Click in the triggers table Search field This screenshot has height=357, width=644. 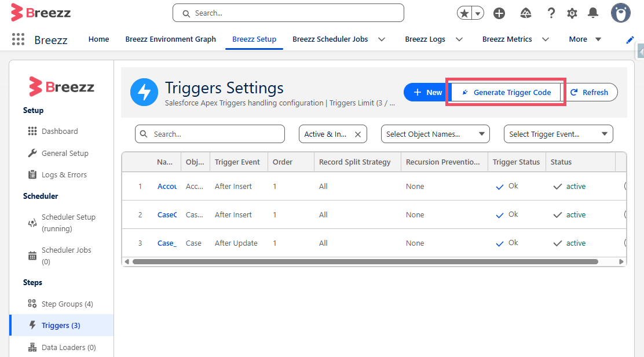click(210, 134)
